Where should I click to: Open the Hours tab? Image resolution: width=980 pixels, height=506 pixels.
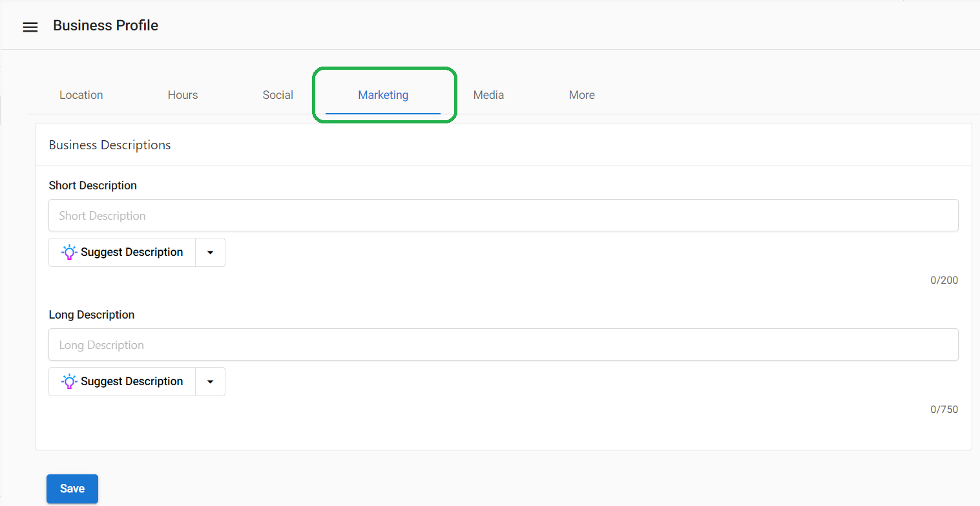pos(182,94)
